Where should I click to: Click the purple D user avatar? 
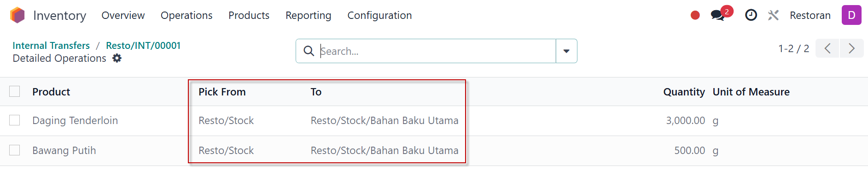coord(851,15)
